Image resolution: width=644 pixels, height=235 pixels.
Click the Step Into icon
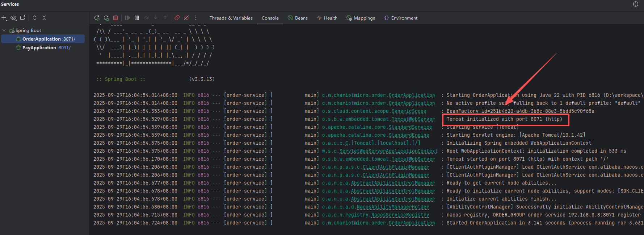[x=156, y=18]
